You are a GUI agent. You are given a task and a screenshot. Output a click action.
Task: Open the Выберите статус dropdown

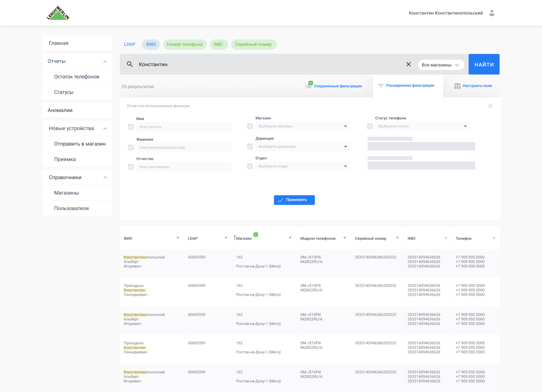[x=423, y=126]
